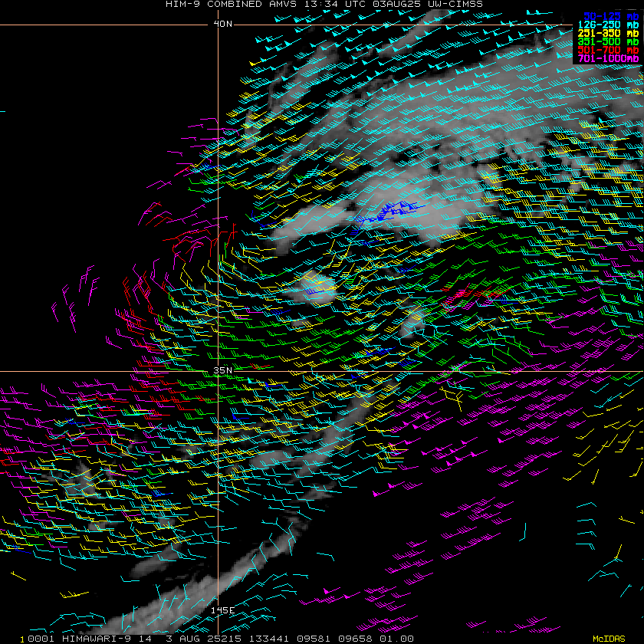Choose the 351-500 mb green legend entry

(x=609, y=41)
